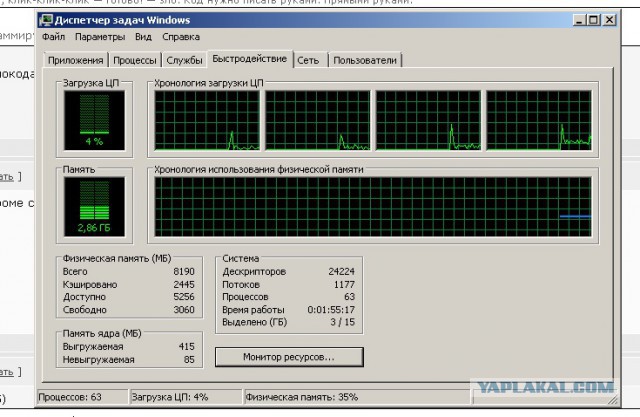The width and height of the screenshot is (640, 417).
Task: Click the Кэшировано value 2445
Action: (x=184, y=284)
